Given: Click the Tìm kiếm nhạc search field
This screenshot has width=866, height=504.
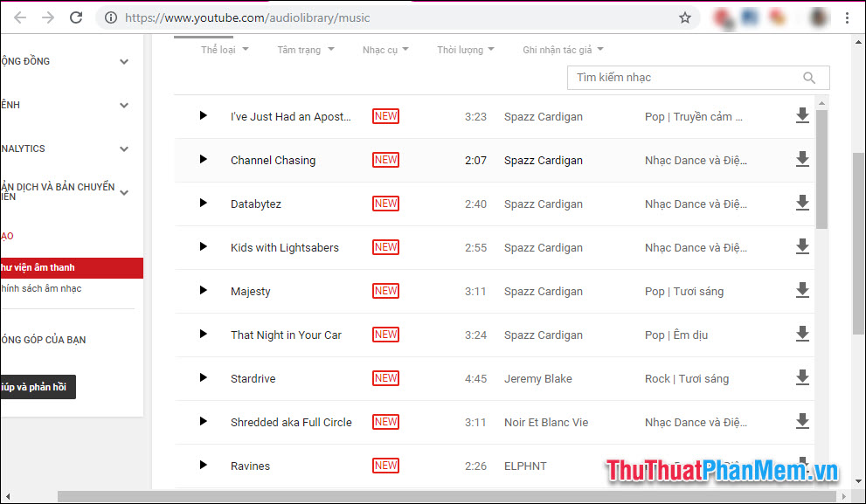Looking at the screenshot, I should tap(682, 78).
